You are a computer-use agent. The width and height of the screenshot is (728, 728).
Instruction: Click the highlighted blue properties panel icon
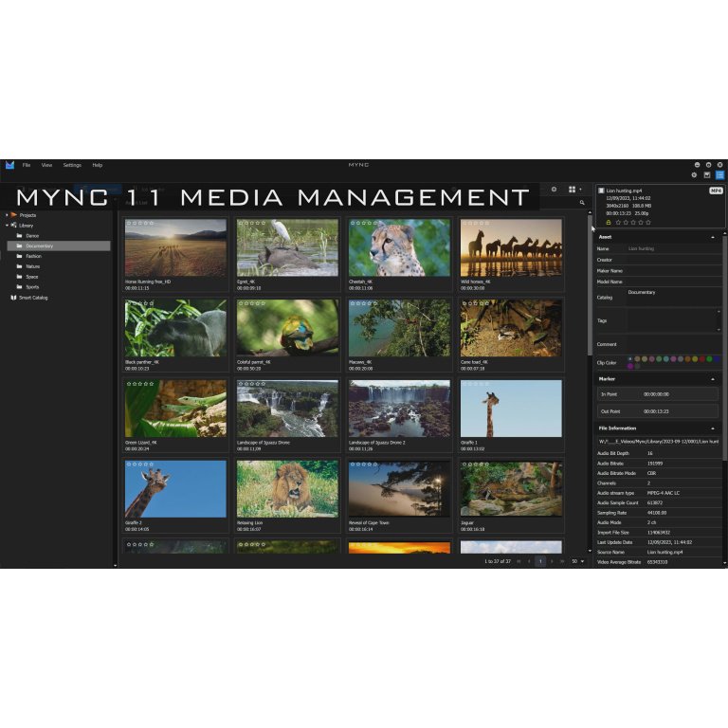click(720, 175)
